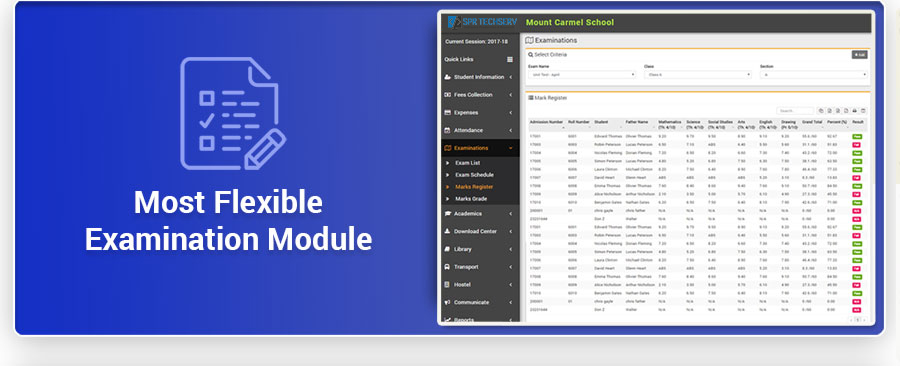
Task: Expand the Academics sidebar menu
Action: click(479, 213)
